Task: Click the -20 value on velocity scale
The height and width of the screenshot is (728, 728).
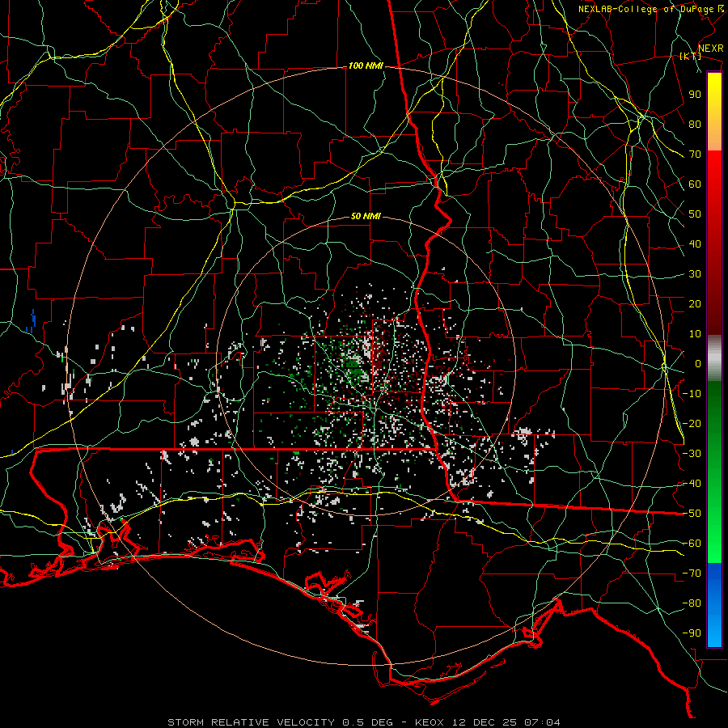Action: (x=692, y=424)
